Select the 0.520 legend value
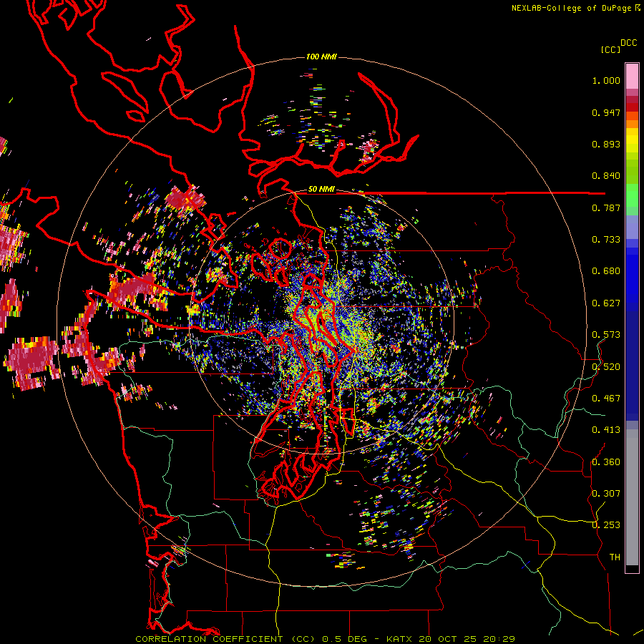 pyautogui.click(x=606, y=366)
